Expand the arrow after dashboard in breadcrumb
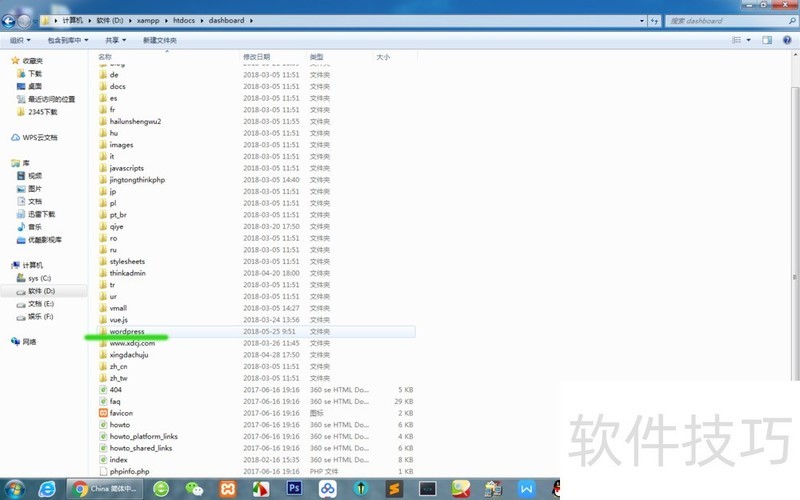800x500 pixels. coord(251,20)
